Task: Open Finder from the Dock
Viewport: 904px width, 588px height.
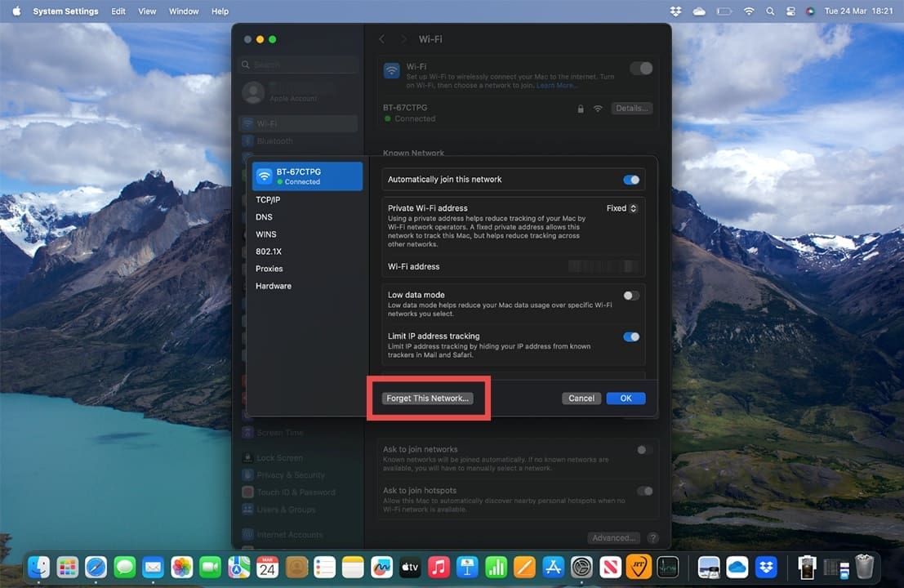Action: click(x=38, y=568)
